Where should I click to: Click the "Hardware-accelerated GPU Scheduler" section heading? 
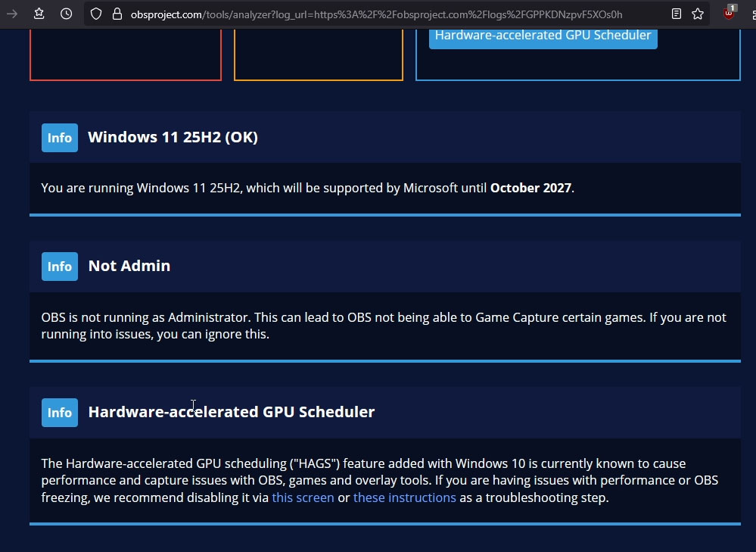click(232, 412)
